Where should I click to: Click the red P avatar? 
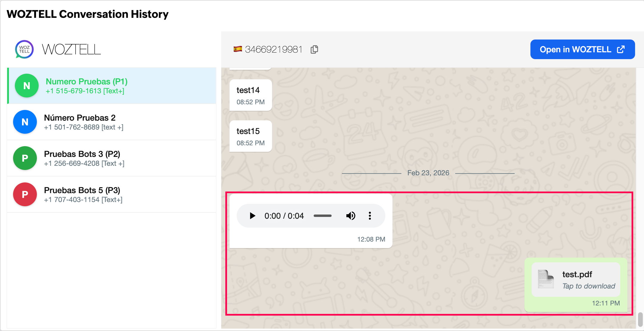point(25,195)
